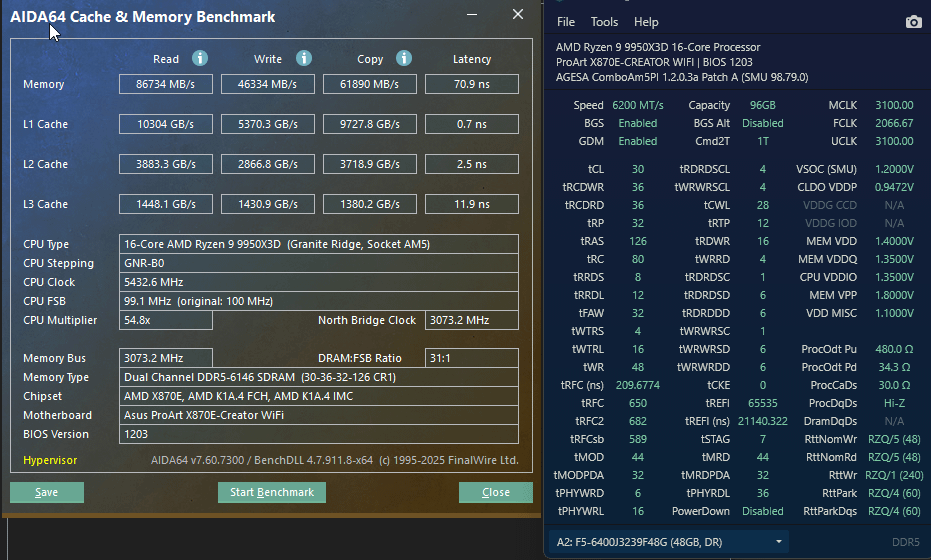Click the DDR5 label beside module dropdown

click(905, 542)
